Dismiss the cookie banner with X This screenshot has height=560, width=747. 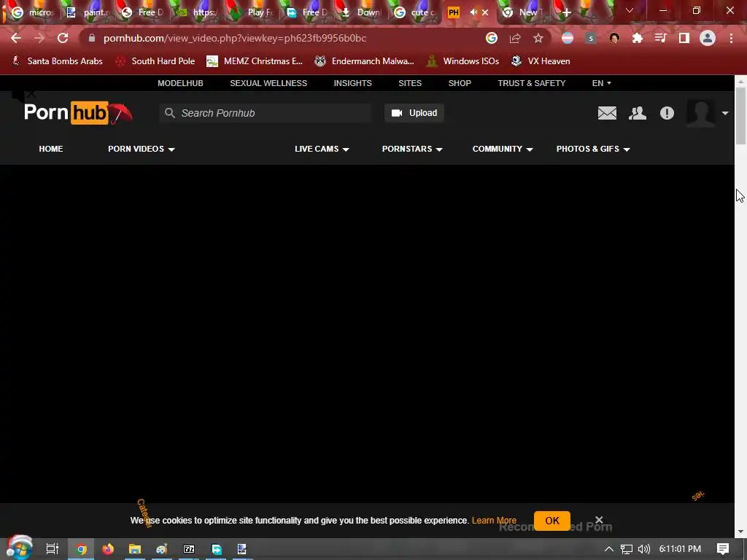[x=599, y=519]
